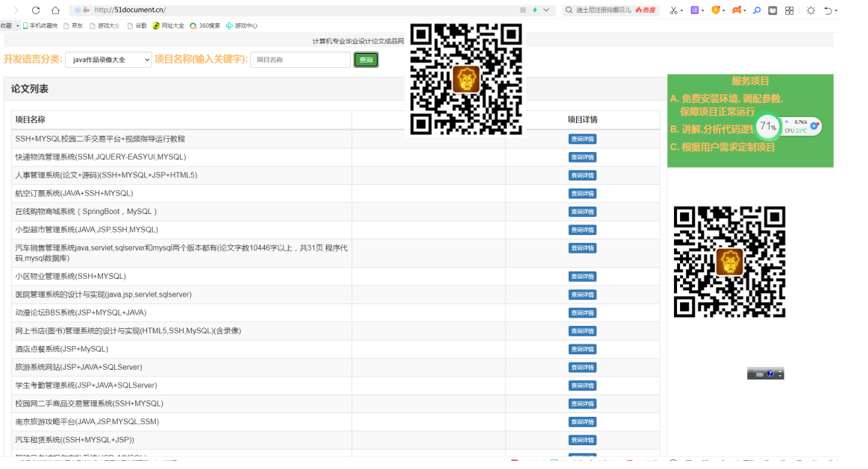View details for 小区物业管理系统
The width and height of the screenshot is (868, 469).
(582, 277)
